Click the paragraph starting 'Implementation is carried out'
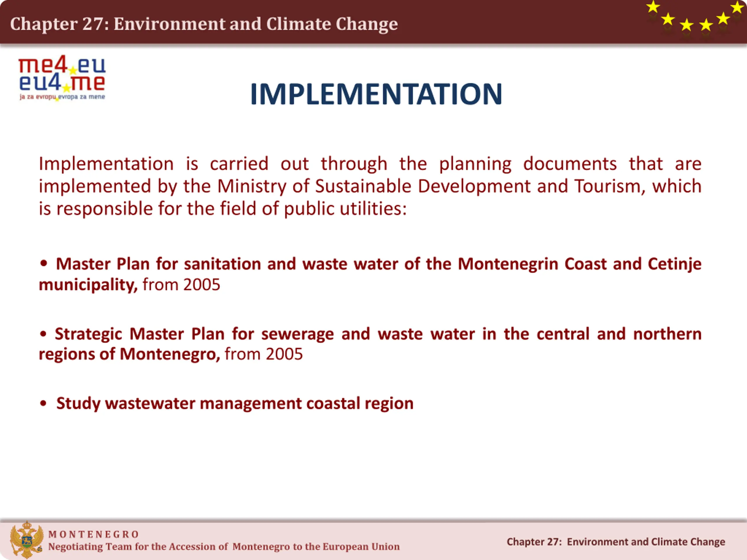 (x=370, y=186)
